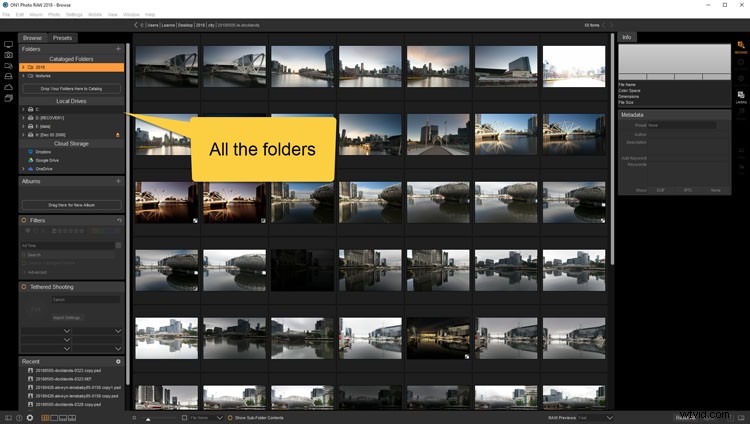Open the RAW Previews quality dropdown
Screen dimensions: 750x424
[x=595, y=418]
